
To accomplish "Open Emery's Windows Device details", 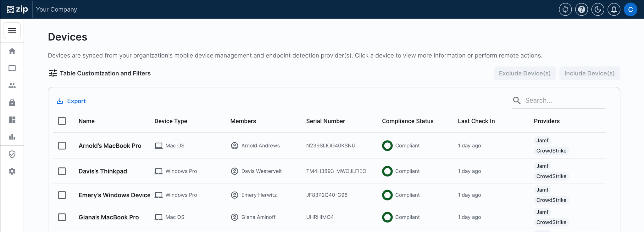I will [114, 195].
